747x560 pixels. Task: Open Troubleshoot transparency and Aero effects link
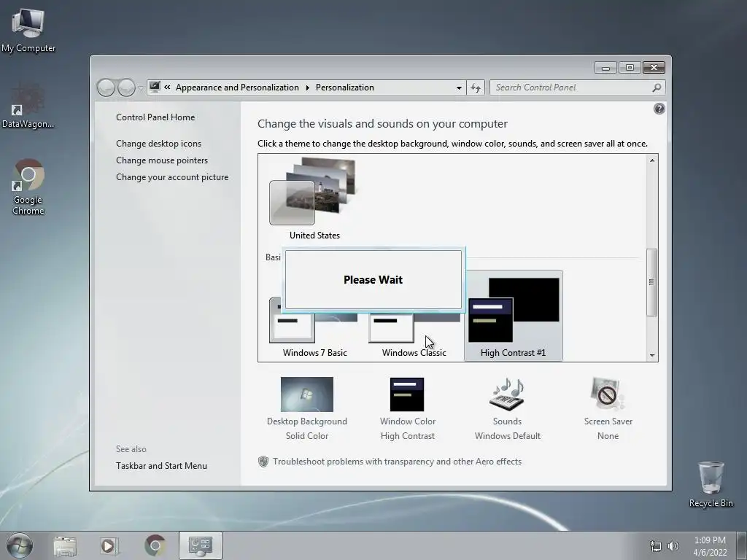(397, 462)
